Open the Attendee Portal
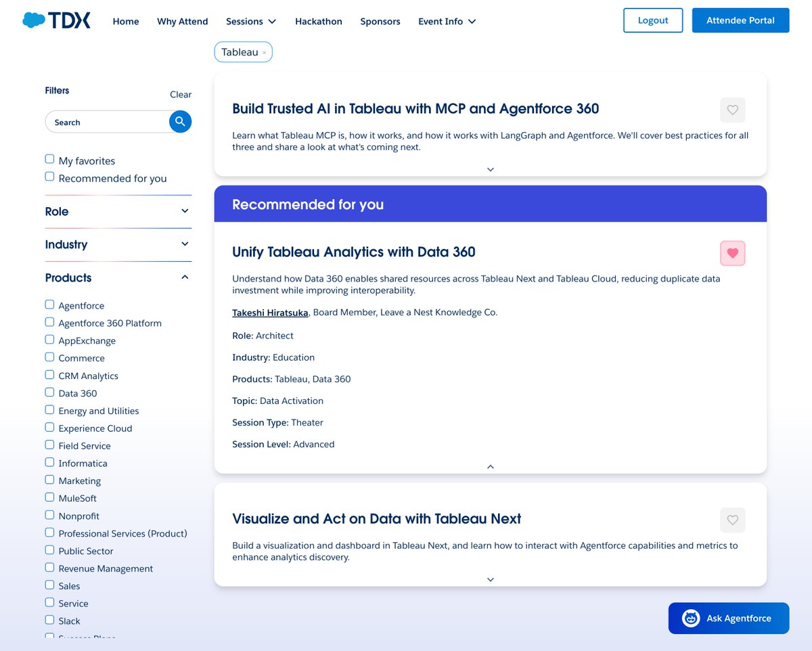This screenshot has height=651, width=812. pos(740,20)
